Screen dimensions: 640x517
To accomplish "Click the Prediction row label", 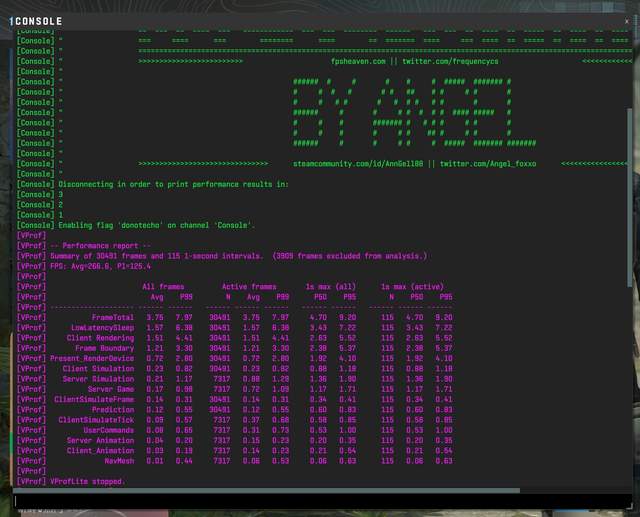I will [x=113, y=410].
